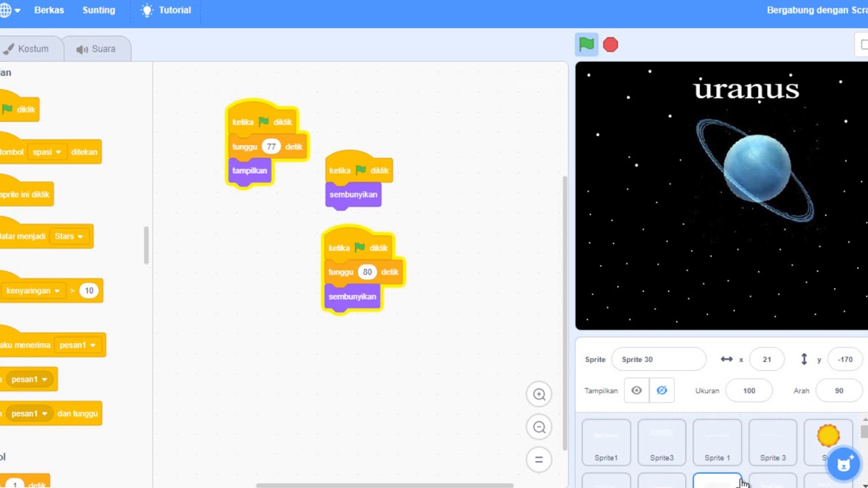The image size is (868, 488).
Task: Click the uranus planet on stage
Action: pyautogui.click(x=756, y=169)
